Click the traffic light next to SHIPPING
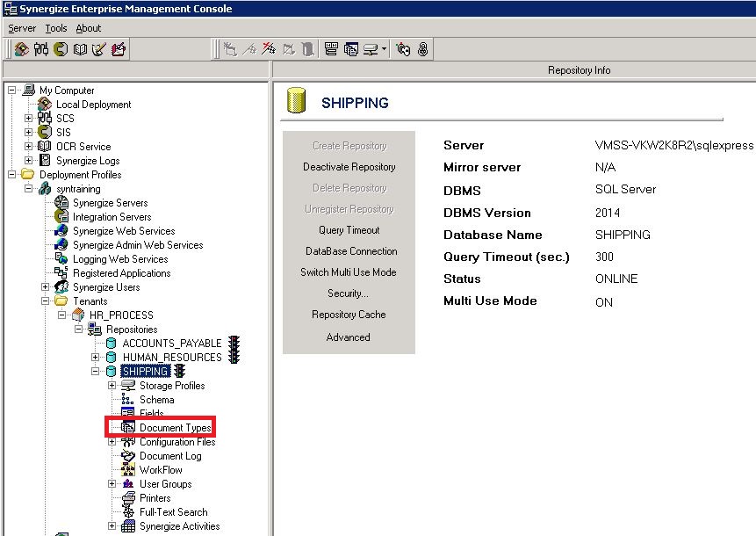The image size is (756, 536). [179, 371]
